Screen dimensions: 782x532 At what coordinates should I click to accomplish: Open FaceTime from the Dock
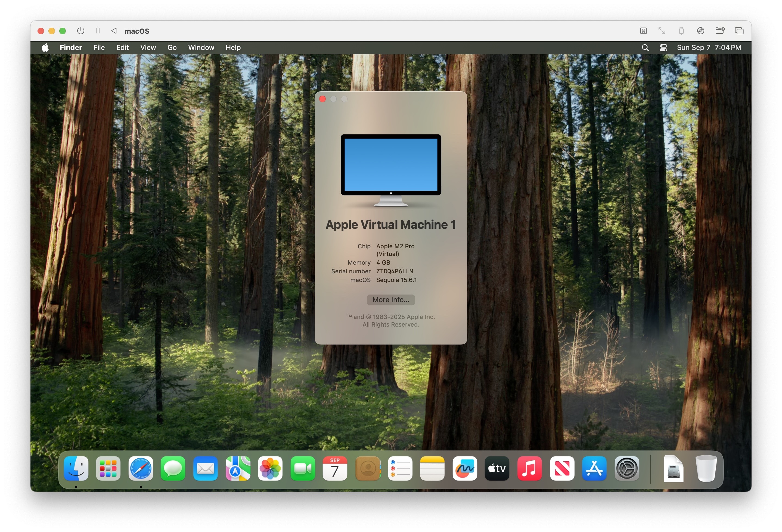point(303,468)
